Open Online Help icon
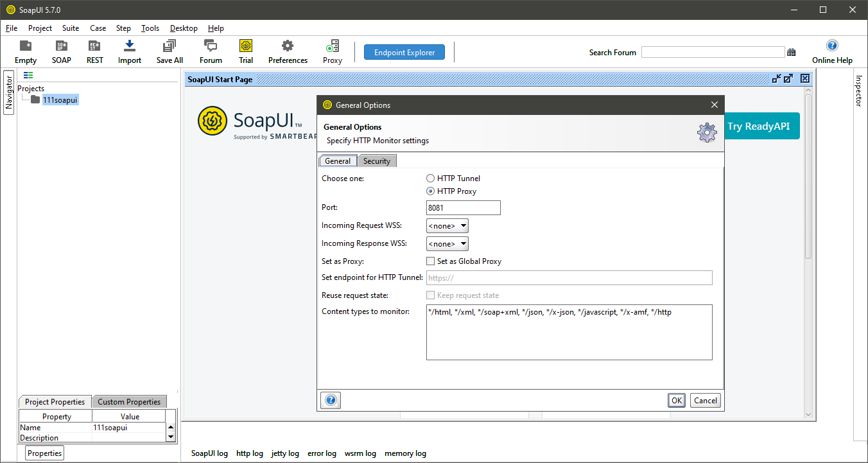Viewport: 868px width, 463px height. click(x=832, y=51)
